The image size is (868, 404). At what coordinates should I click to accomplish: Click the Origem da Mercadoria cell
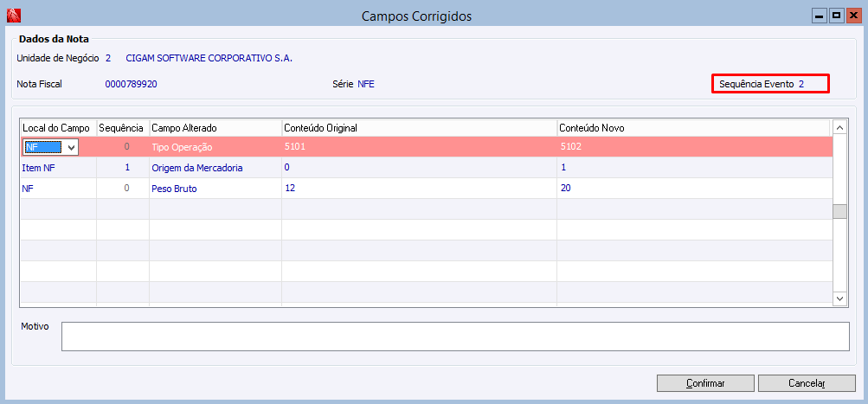[215, 168]
